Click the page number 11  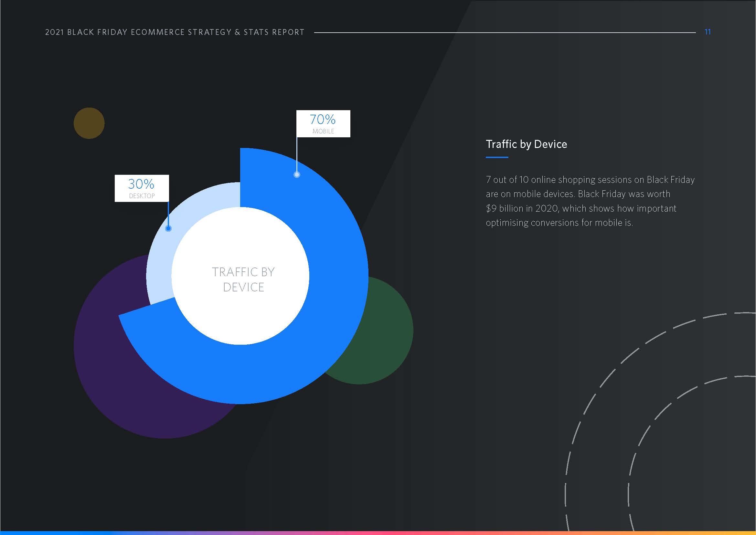click(x=707, y=32)
